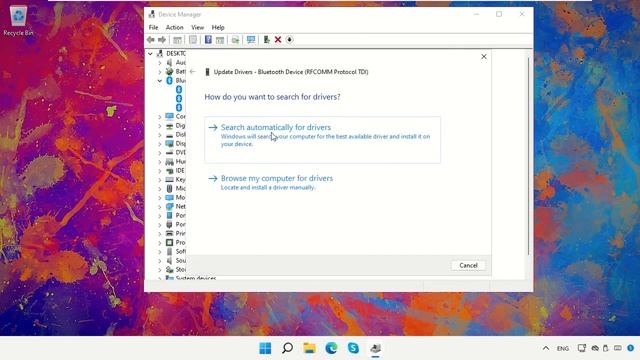Screen dimensions: 640x360
Task: Click the back arrow in Update Drivers dialog
Action: (193, 71)
